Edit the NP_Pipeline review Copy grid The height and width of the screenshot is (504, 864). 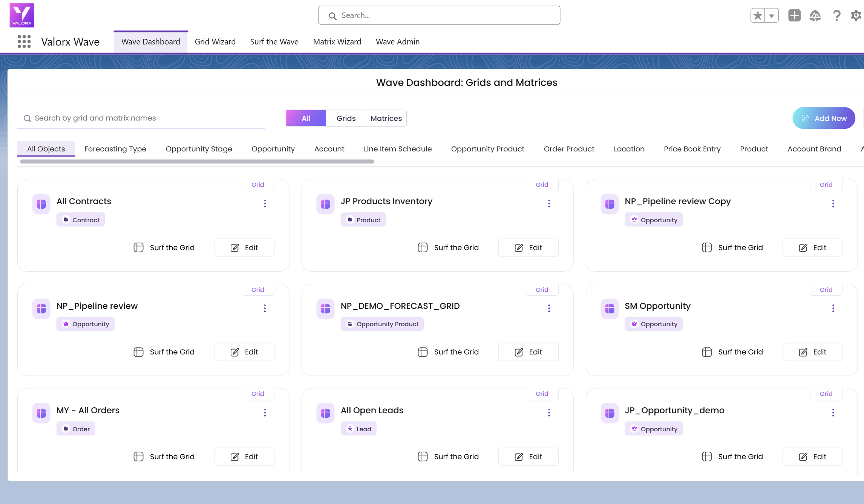click(813, 247)
